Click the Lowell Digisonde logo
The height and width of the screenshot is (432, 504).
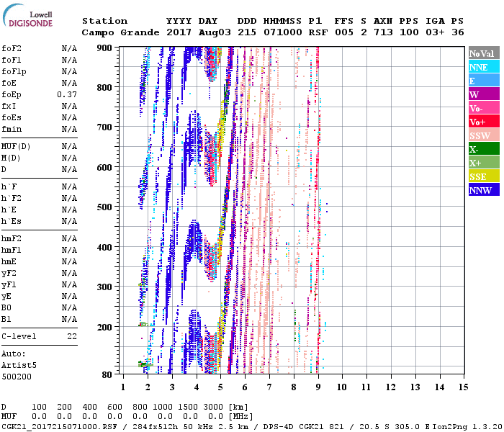[x=27, y=15]
